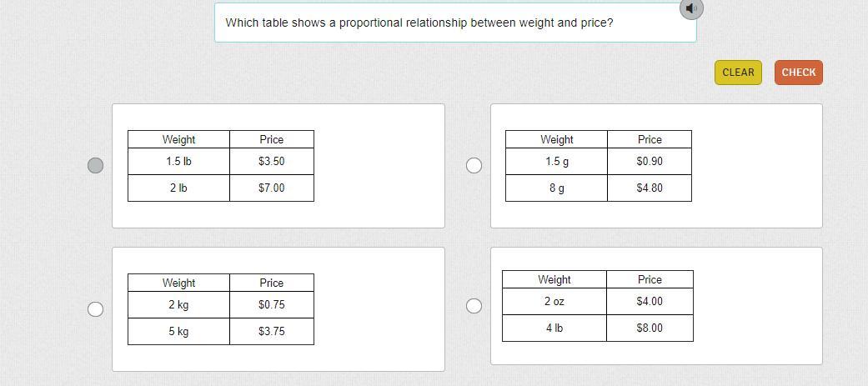Click the 5 kg weight cell
Screen dimensions: 868x386
point(178,331)
